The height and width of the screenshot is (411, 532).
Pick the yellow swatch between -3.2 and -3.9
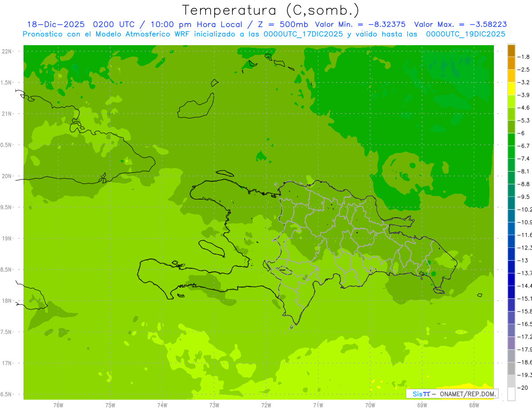click(511, 89)
